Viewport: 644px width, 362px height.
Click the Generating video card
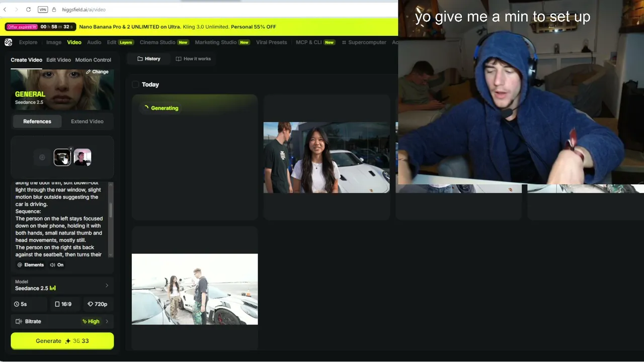coord(195,157)
